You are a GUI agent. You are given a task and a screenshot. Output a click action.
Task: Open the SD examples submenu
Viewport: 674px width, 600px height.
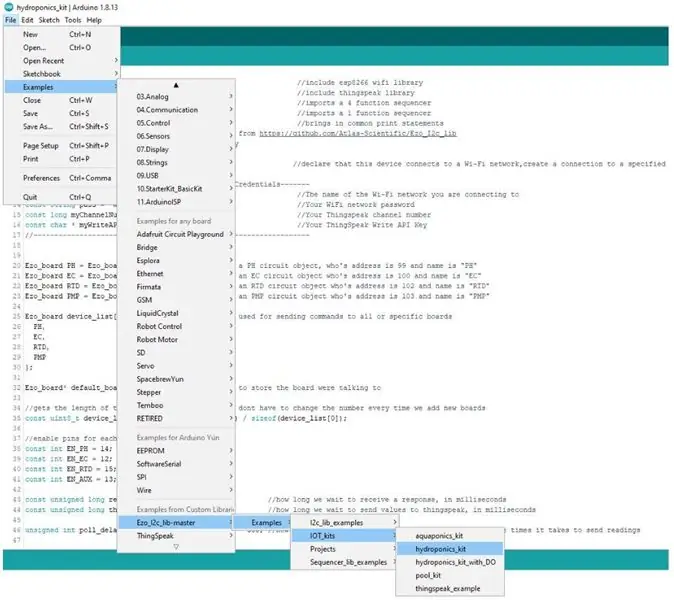(x=177, y=353)
